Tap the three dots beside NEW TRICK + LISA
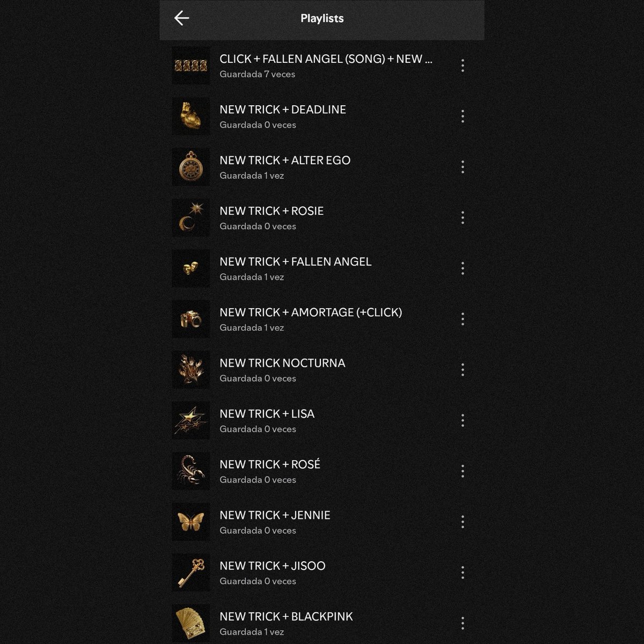 (463, 421)
